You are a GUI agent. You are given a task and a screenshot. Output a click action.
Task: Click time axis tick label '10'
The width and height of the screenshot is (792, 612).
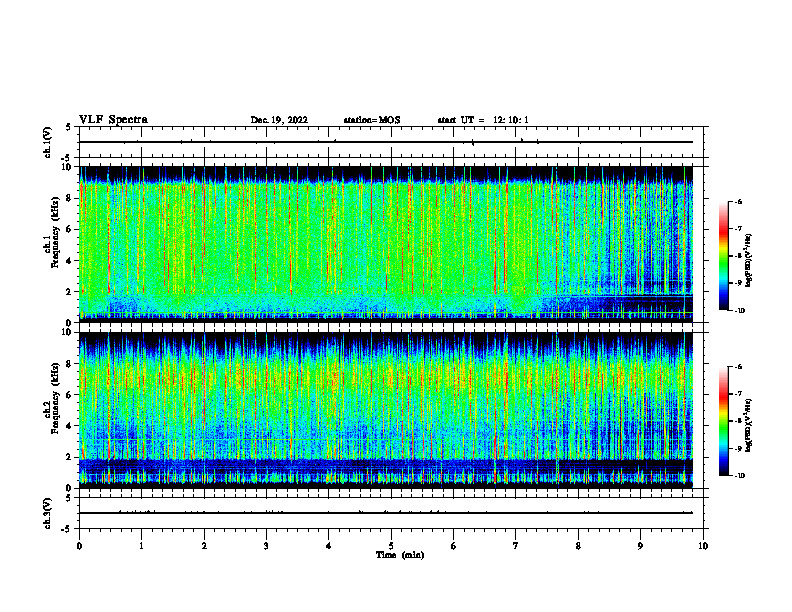pyautogui.click(x=703, y=546)
